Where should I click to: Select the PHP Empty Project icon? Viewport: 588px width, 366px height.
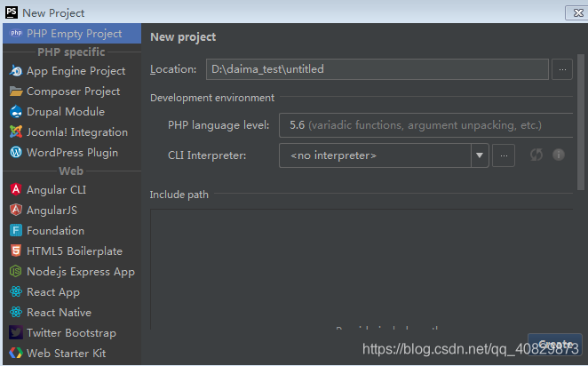(16, 34)
